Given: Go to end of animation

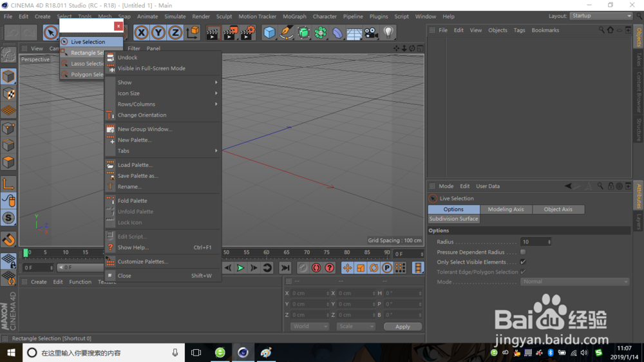Looking at the screenshot, I should click(285, 268).
